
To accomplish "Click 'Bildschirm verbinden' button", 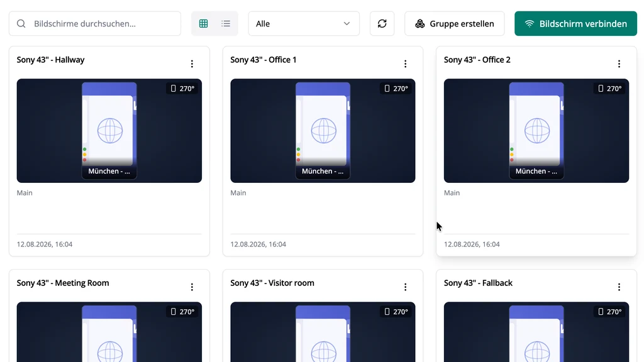I will [575, 23].
